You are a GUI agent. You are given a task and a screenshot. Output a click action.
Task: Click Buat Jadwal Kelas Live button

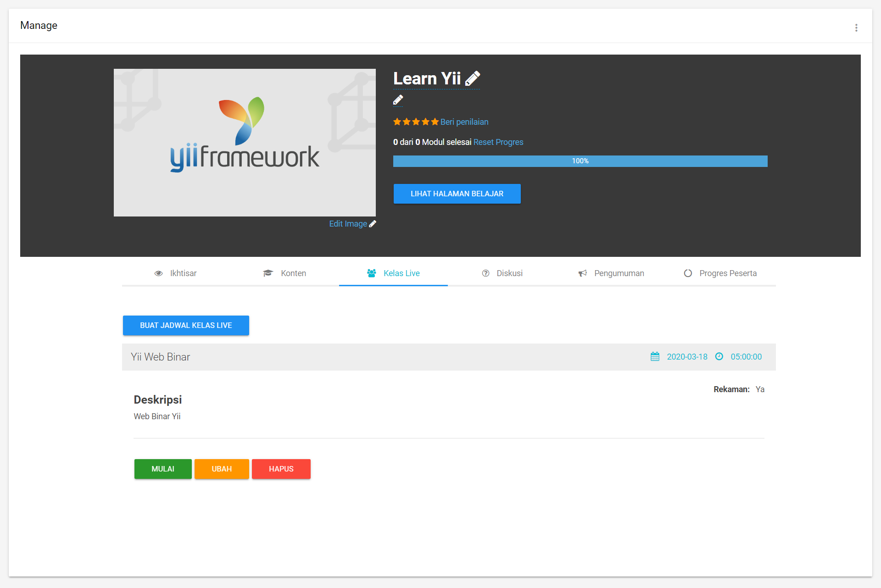186,325
